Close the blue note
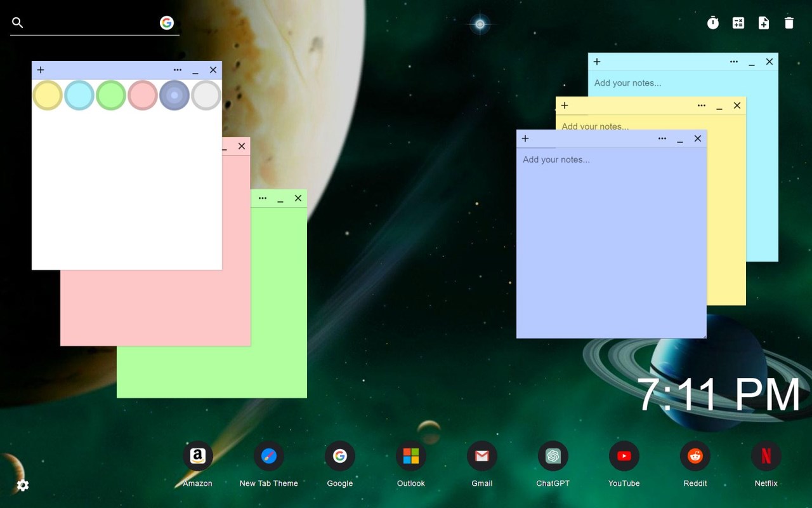The height and width of the screenshot is (508, 812). pos(698,138)
